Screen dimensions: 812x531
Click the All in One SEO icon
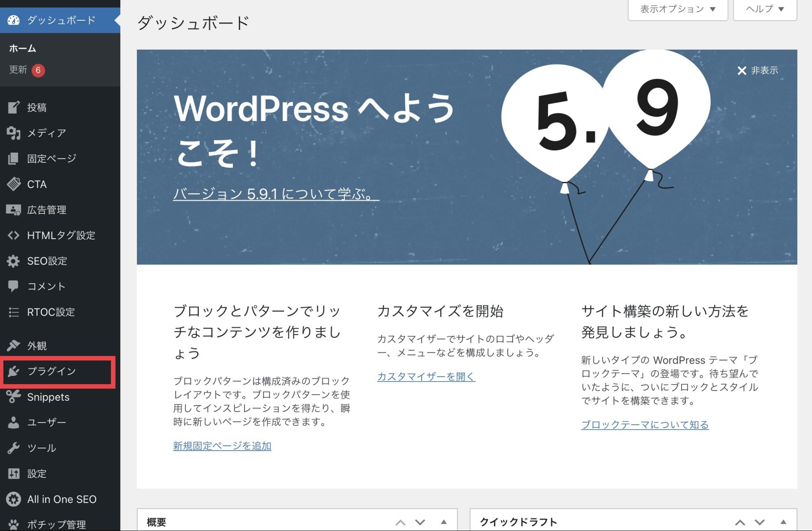tap(13, 499)
